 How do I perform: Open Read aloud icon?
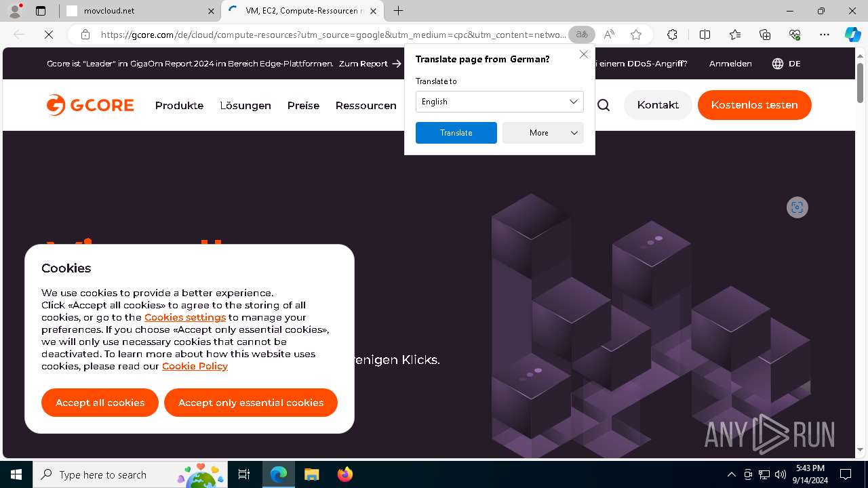pyautogui.click(x=609, y=35)
